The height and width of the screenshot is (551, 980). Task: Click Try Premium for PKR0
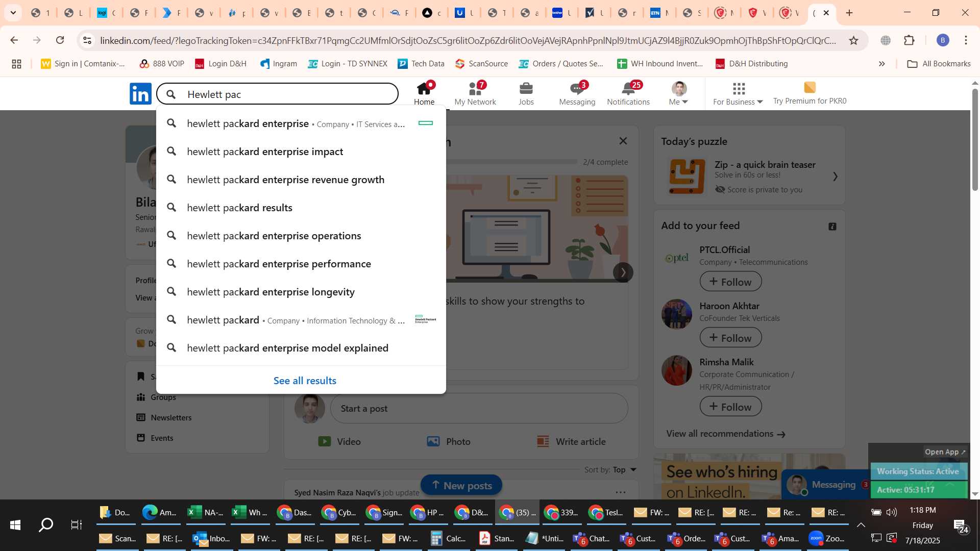pyautogui.click(x=810, y=93)
